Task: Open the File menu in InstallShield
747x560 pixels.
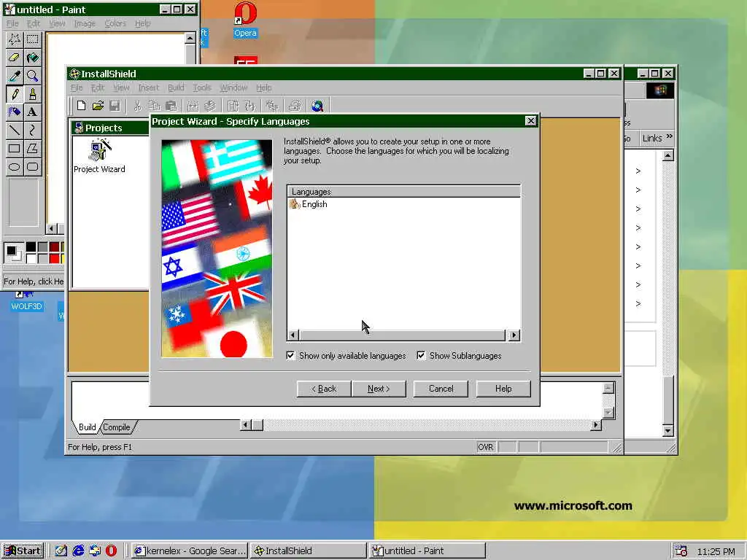Action: click(x=77, y=87)
